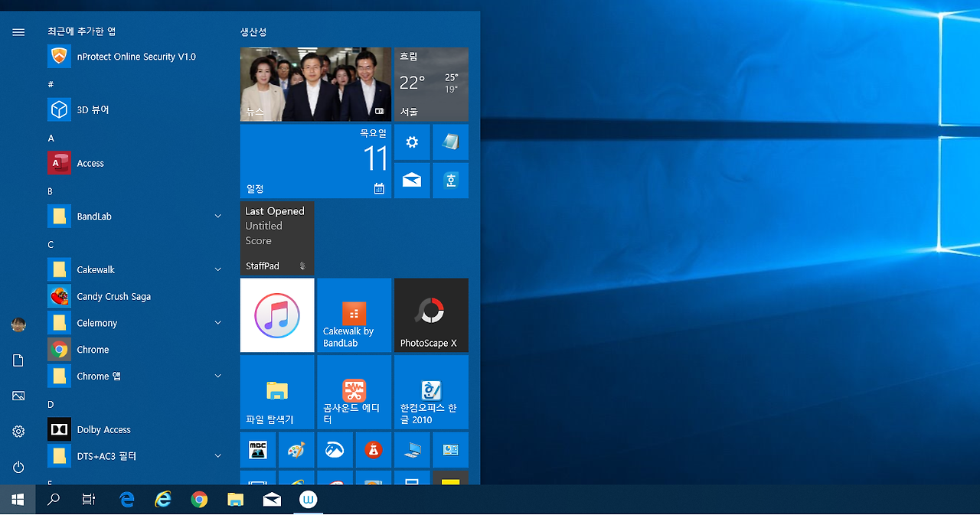980x515 pixels.
Task: Open the small 호 app tile
Action: (450, 181)
